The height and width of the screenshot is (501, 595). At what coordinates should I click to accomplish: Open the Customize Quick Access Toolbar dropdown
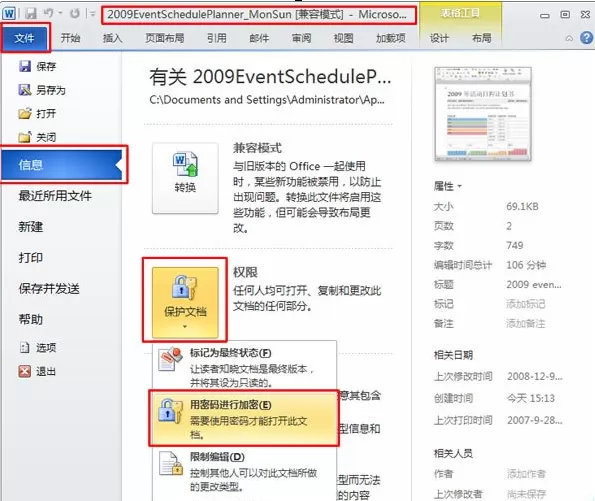click(x=92, y=14)
